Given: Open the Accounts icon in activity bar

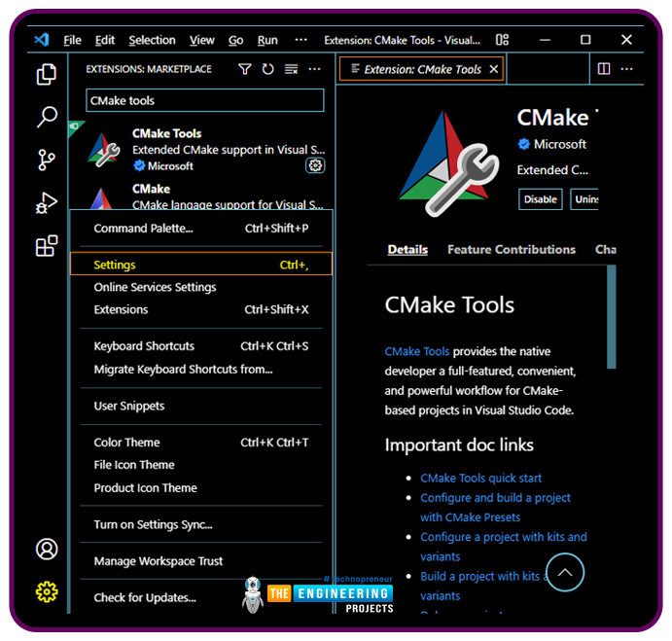Looking at the screenshot, I should point(47,550).
